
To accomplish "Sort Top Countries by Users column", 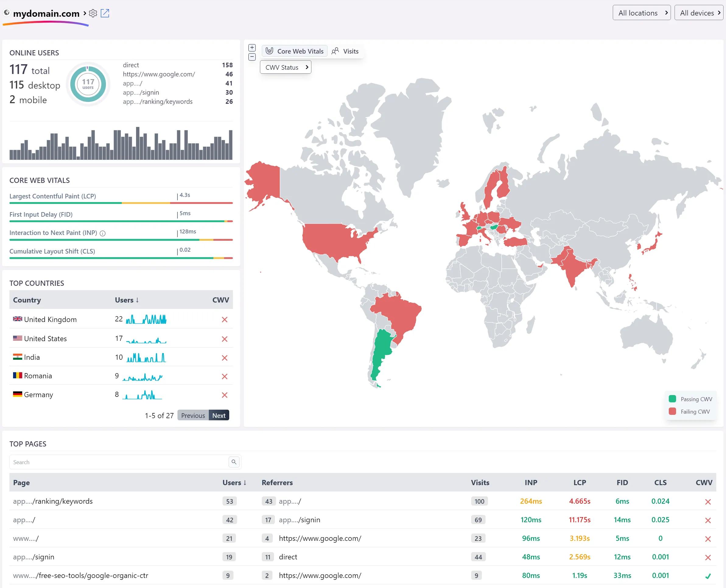I will click(x=127, y=300).
